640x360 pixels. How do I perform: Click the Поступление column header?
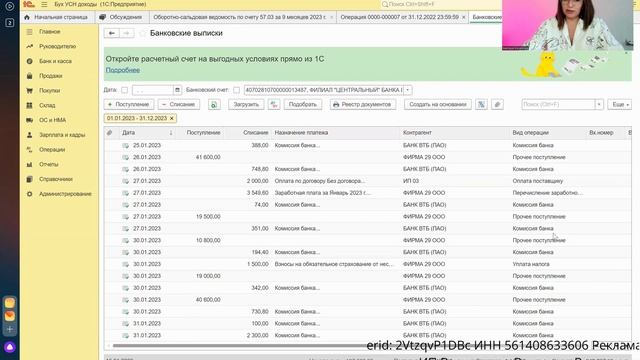200,133
